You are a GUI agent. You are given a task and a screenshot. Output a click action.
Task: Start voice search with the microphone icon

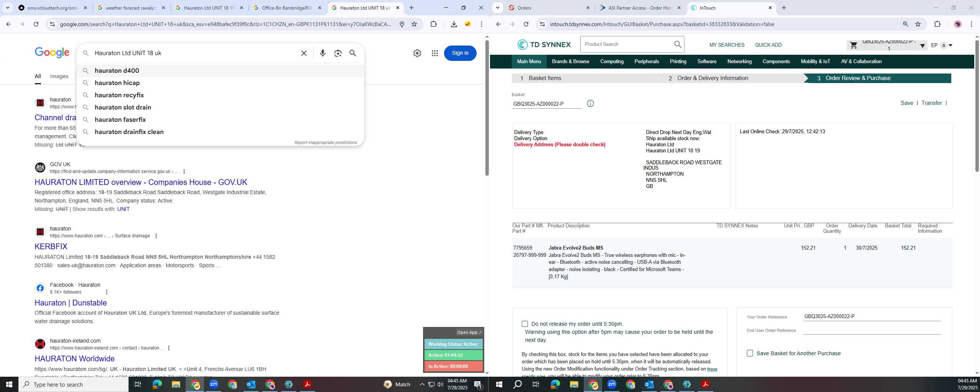point(323,53)
